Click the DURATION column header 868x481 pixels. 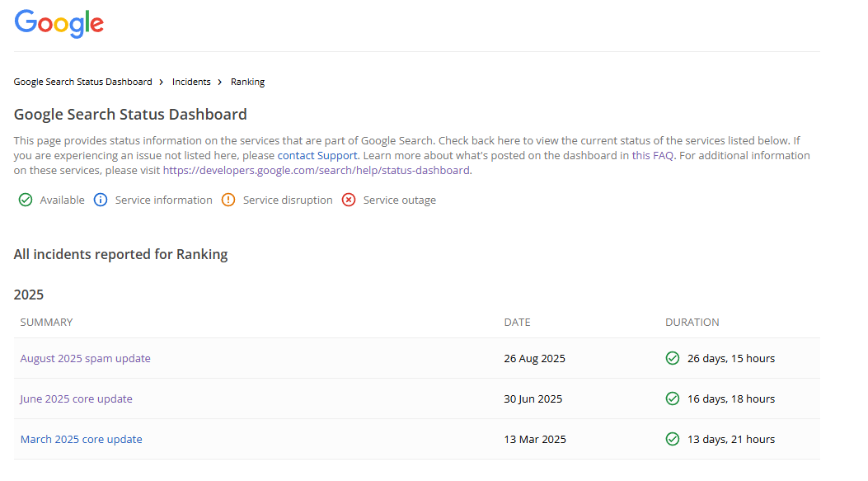[692, 322]
